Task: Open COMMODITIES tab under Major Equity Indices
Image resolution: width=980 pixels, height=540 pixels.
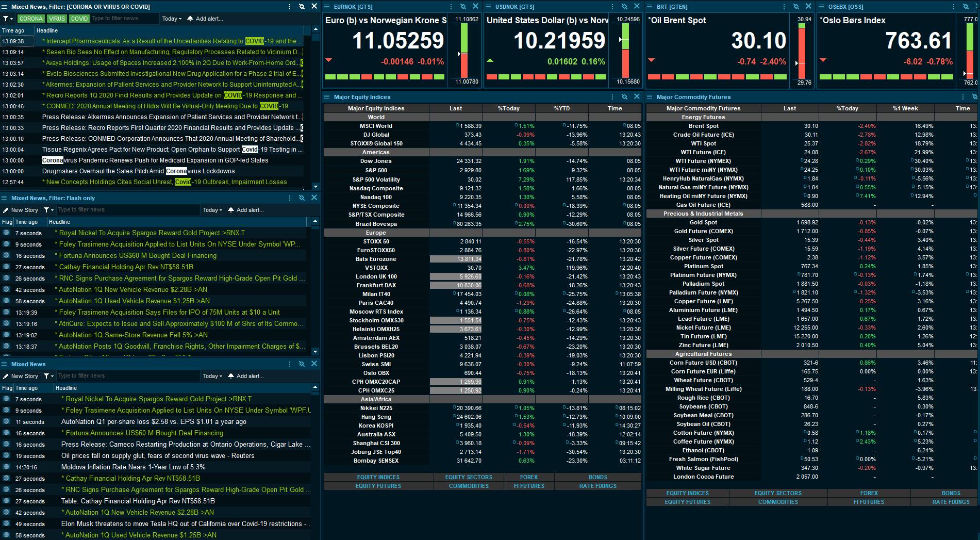Action: [x=469, y=486]
